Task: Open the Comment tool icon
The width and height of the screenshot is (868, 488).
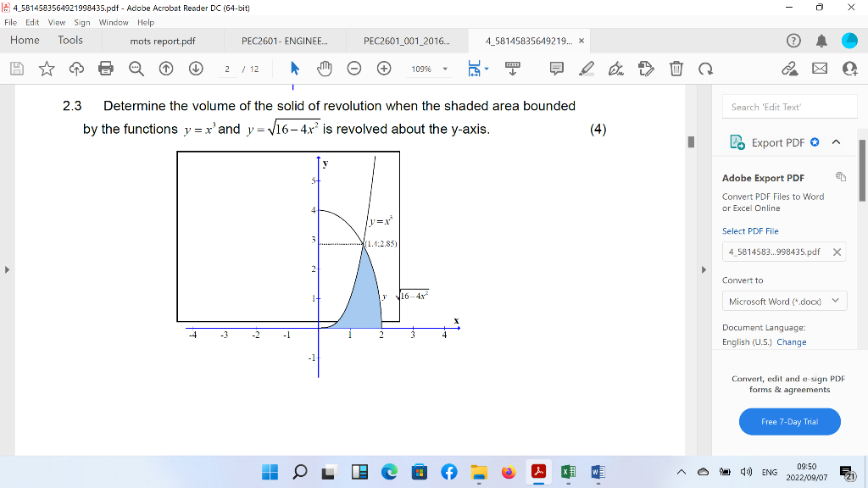Action: point(555,69)
